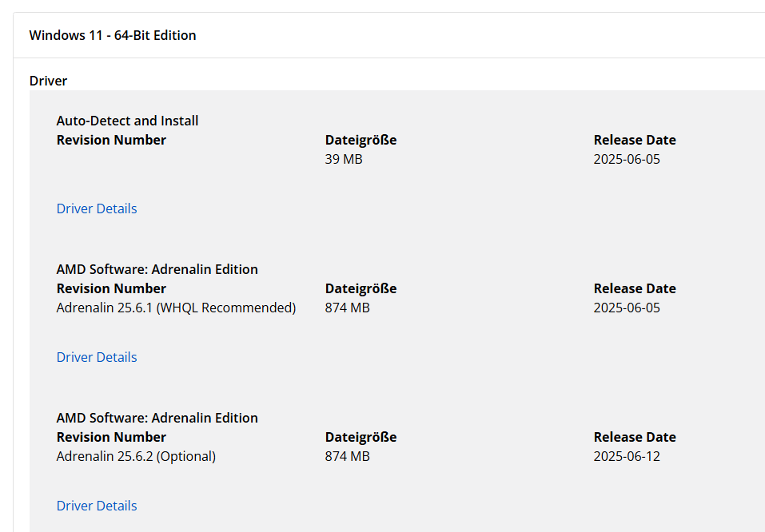Screen dimensions: 765x532
Task: Click the 39 MB file size value
Action: (344, 159)
